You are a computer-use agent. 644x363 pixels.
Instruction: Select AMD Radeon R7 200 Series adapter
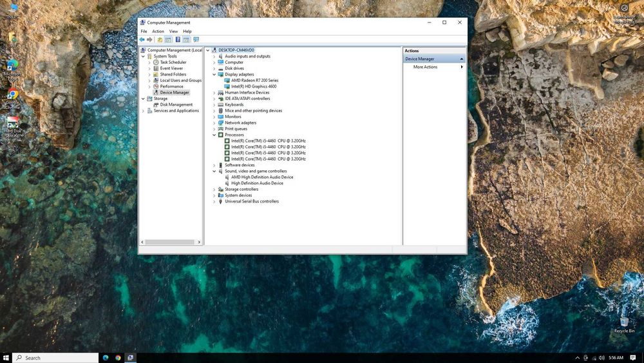pos(254,81)
